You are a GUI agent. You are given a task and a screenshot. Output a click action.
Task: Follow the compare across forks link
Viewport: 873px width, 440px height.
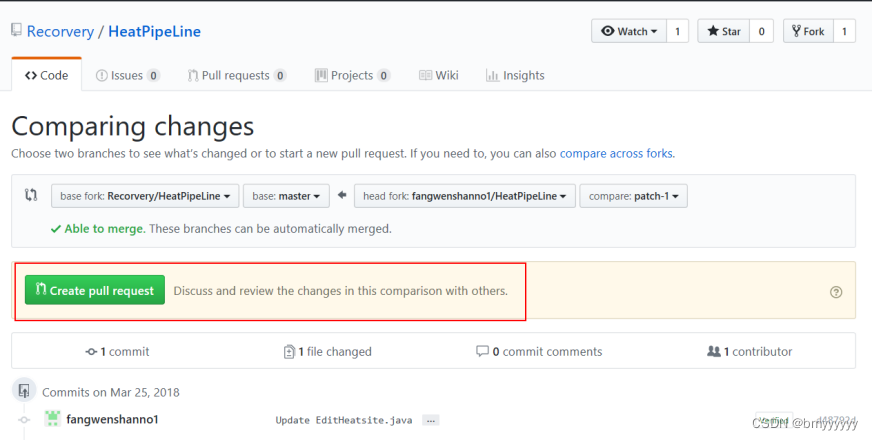click(616, 153)
